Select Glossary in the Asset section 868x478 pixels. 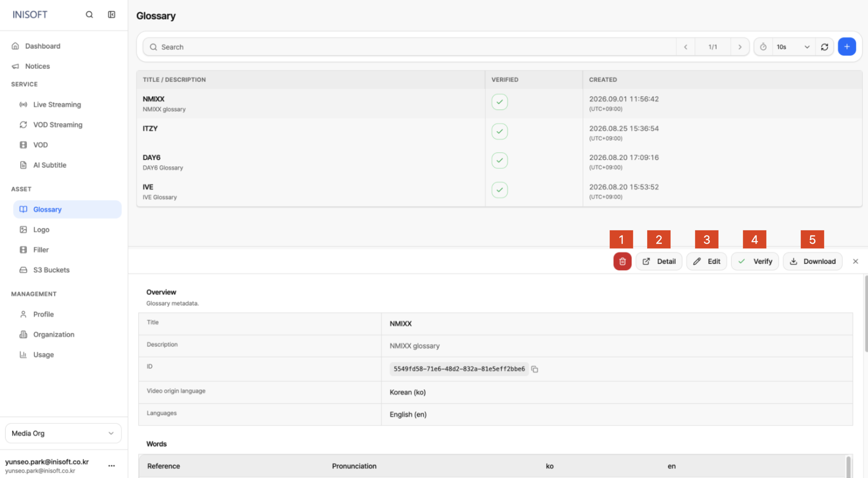[x=67, y=210]
